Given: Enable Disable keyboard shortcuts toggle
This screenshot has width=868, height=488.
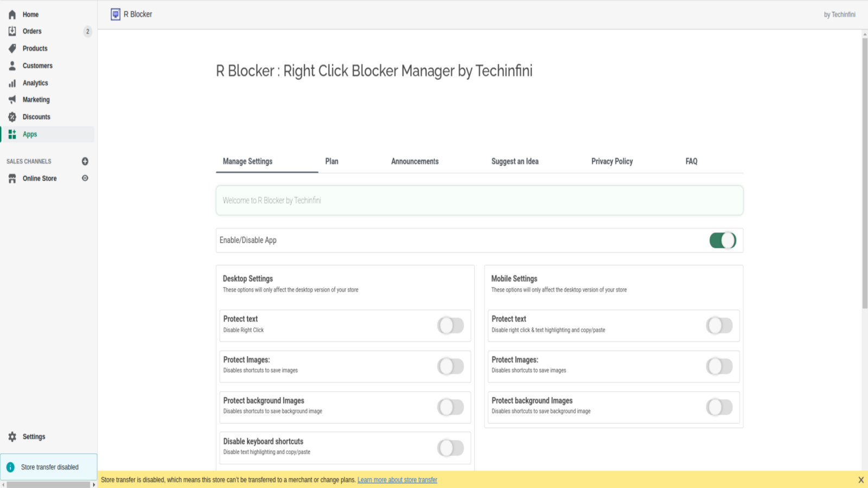Looking at the screenshot, I should point(451,448).
